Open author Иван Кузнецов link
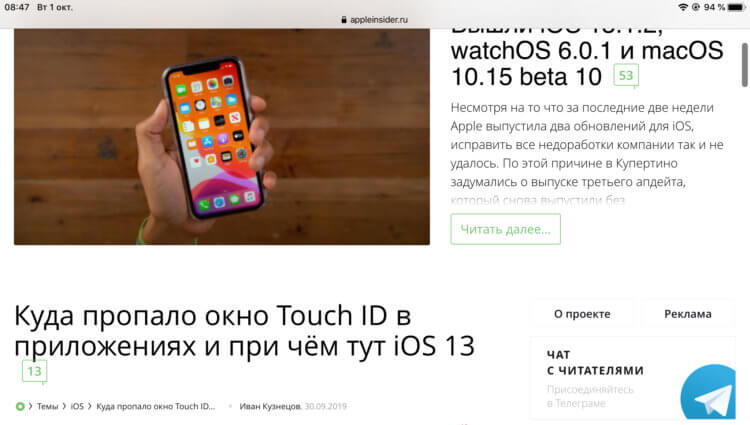The height and width of the screenshot is (425, 750). [270, 406]
